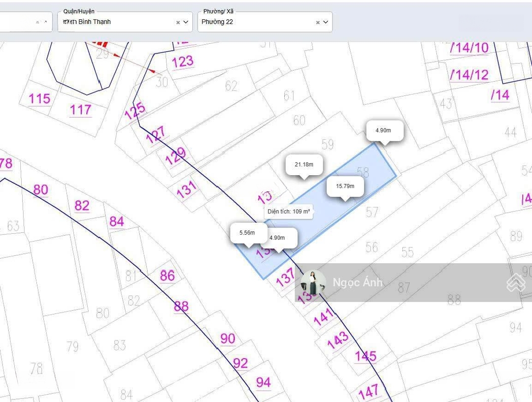
Task: Select the 15.79m measurement label
Action: tap(345, 186)
